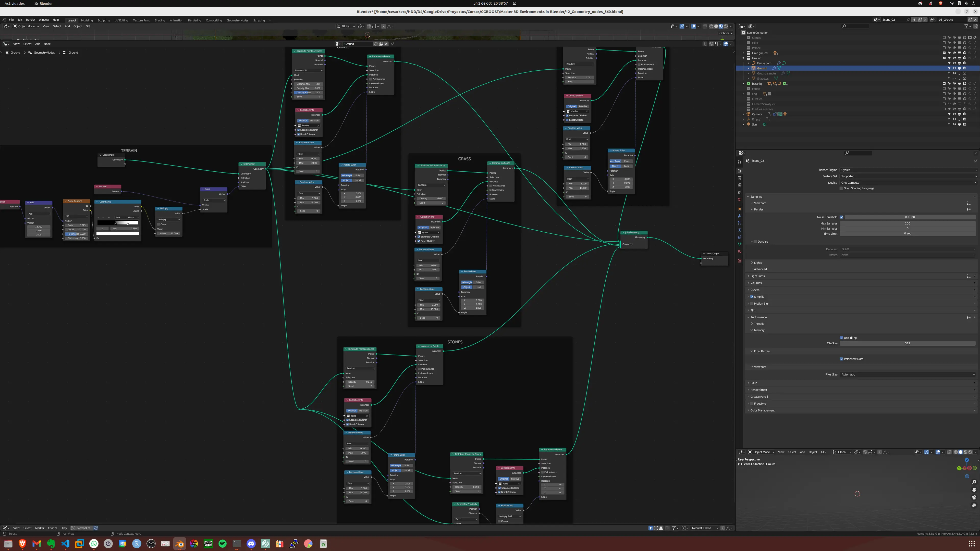Open the Texture properties checker icon
This screenshot has height=551, width=980.
pos(740,261)
